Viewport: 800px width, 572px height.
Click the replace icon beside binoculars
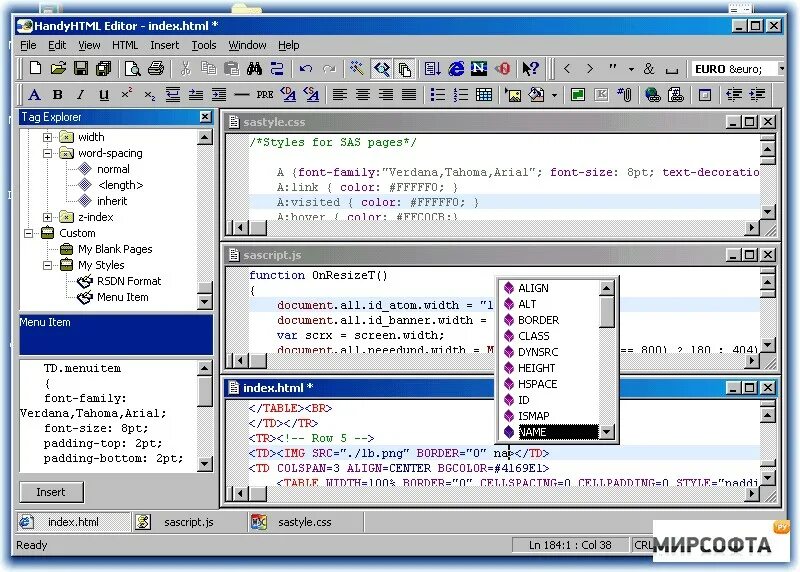[277, 68]
